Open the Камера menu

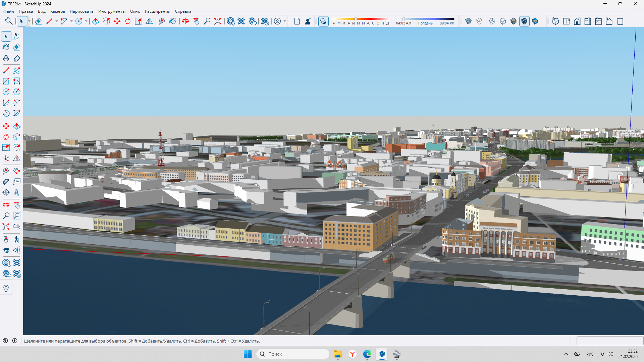(x=57, y=11)
